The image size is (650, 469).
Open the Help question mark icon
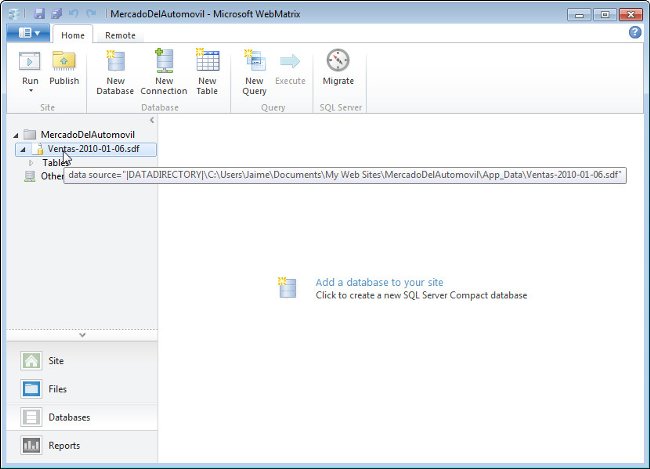[635, 32]
